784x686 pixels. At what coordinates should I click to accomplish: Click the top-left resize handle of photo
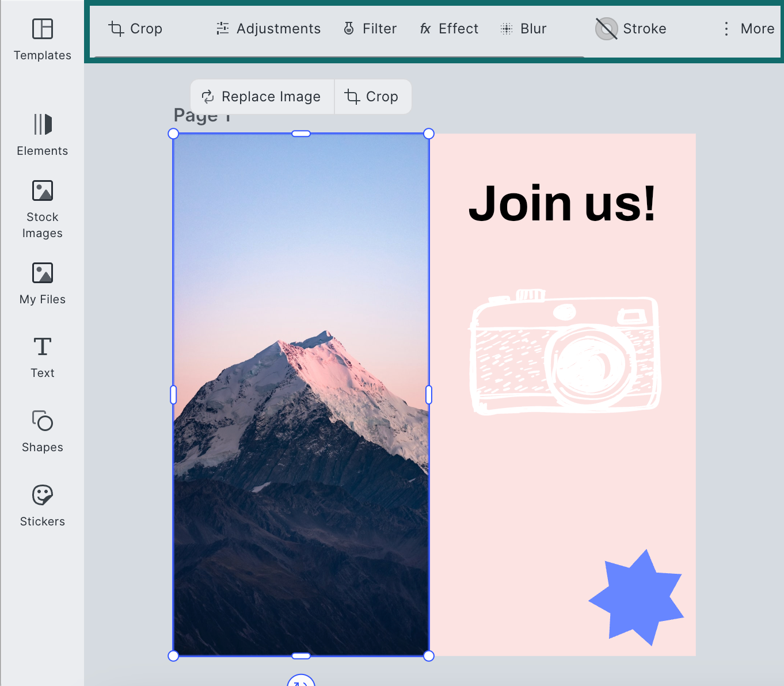coord(173,134)
